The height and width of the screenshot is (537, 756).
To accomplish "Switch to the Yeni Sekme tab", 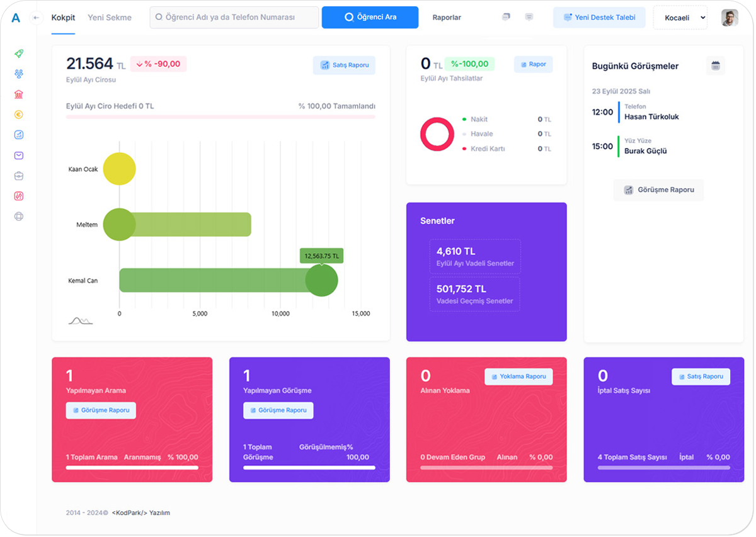I will tap(110, 18).
